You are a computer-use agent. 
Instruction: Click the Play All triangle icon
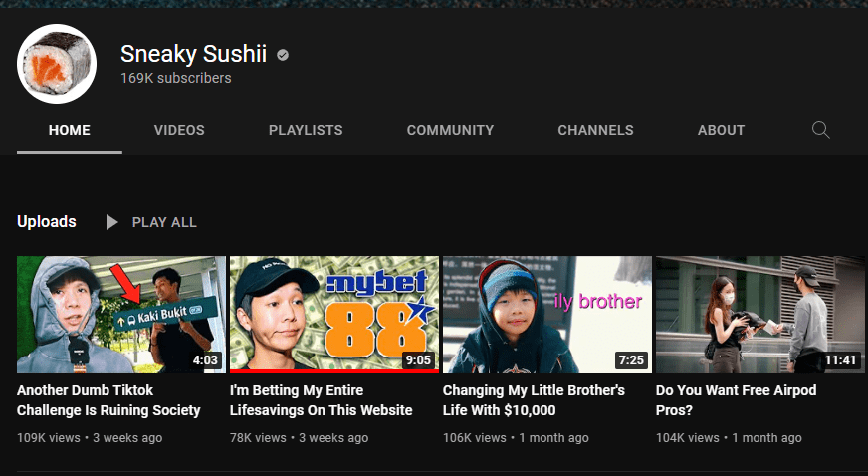(x=111, y=222)
